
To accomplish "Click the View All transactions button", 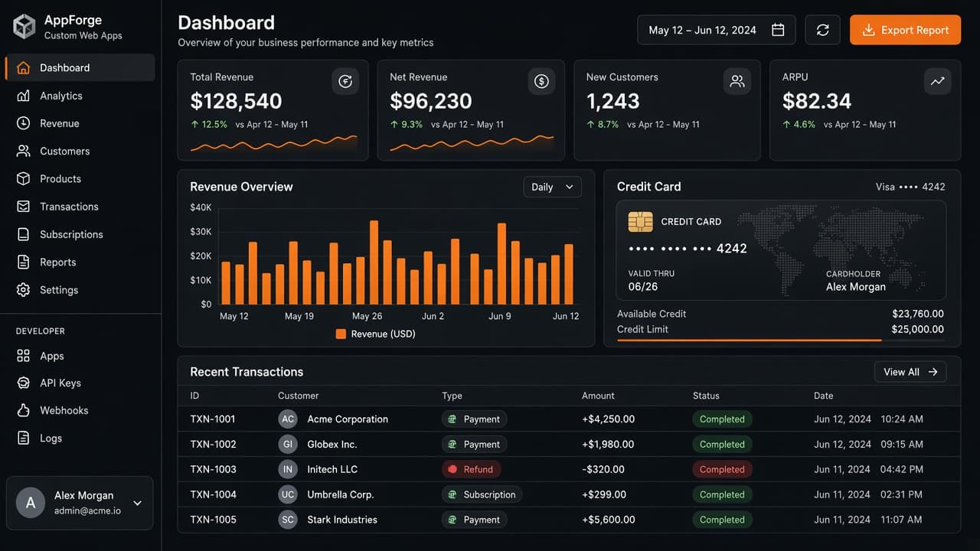I will click(910, 372).
